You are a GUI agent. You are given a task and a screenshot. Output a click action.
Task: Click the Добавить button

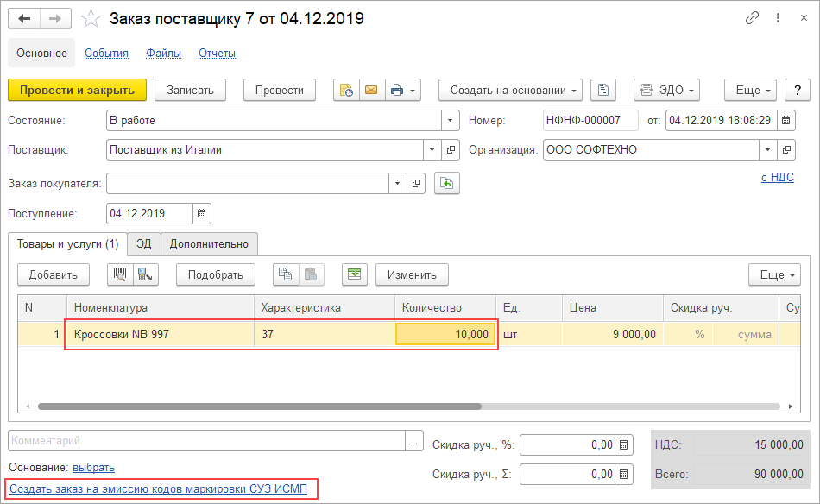coord(54,274)
